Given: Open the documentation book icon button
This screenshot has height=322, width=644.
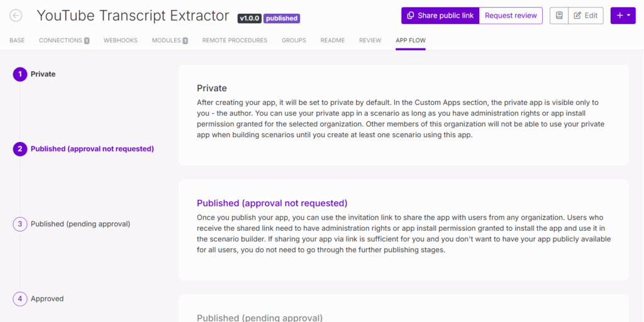Looking at the screenshot, I should click(559, 16).
